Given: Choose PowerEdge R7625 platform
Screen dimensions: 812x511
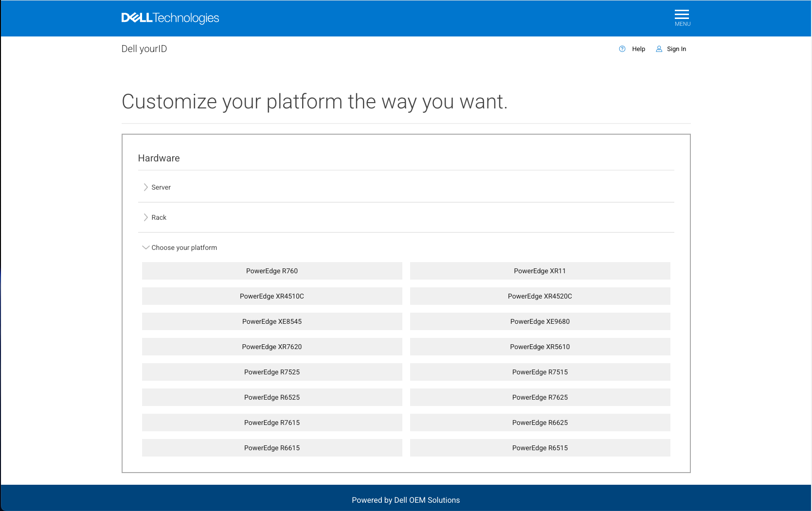Looking at the screenshot, I should coord(540,397).
